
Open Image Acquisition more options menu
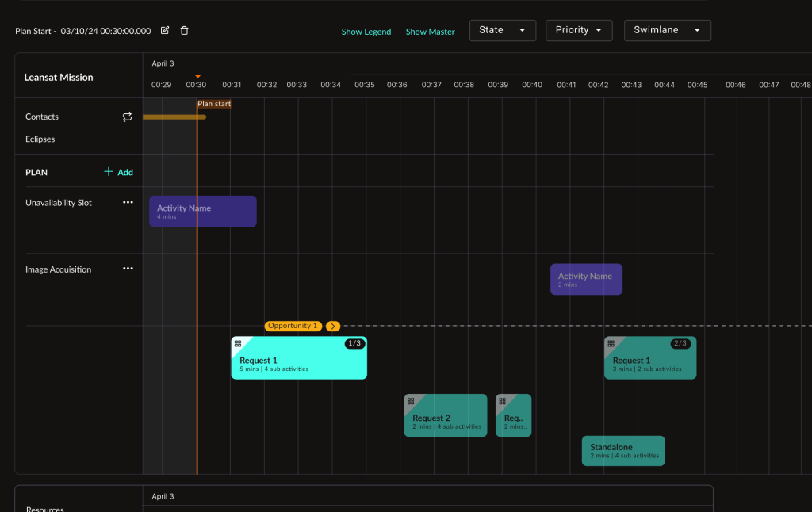point(128,269)
